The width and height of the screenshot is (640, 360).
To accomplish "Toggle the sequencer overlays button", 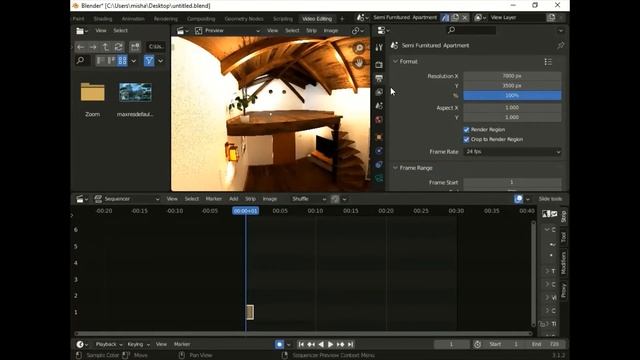I will tap(518, 199).
